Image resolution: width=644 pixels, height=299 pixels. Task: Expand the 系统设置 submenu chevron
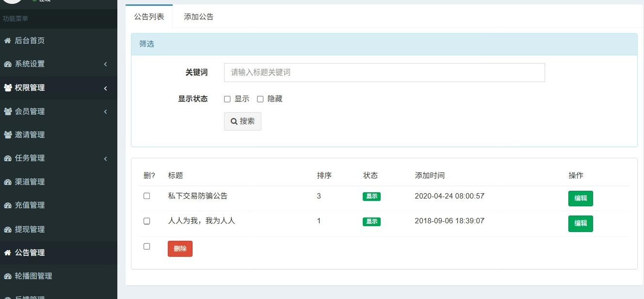(x=105, y=64)
